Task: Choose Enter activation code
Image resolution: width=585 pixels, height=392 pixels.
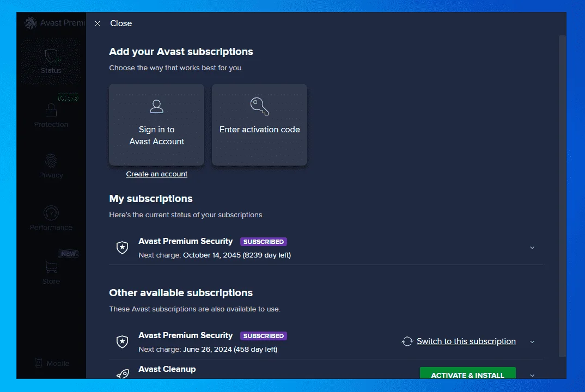Action: coord(260,125)
